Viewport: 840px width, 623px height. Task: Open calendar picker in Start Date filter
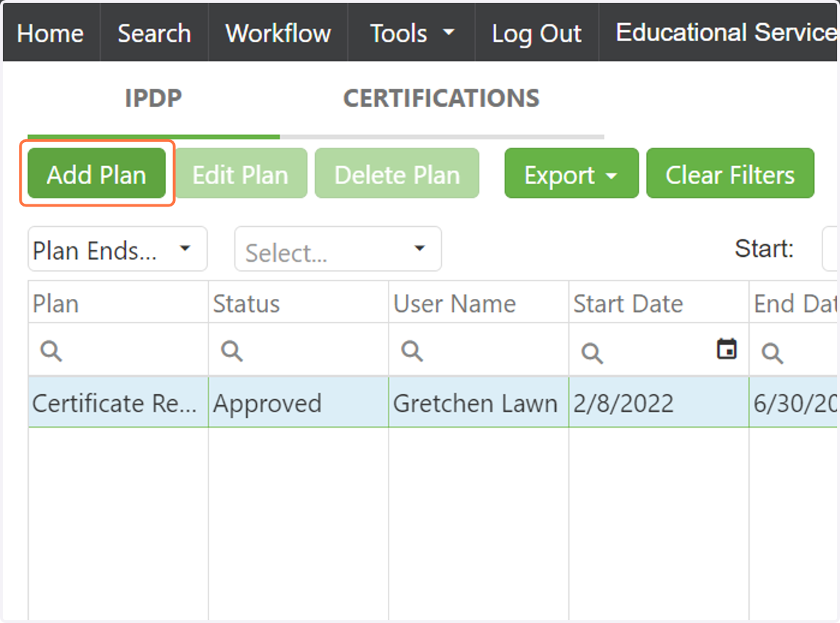[x=727, y=349]
